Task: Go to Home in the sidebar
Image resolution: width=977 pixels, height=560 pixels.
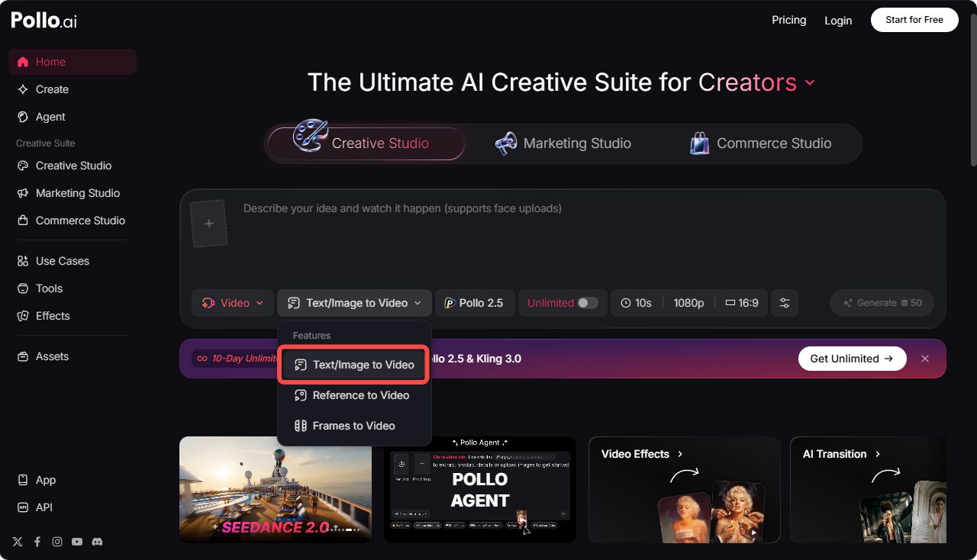Action: [73, 62]
